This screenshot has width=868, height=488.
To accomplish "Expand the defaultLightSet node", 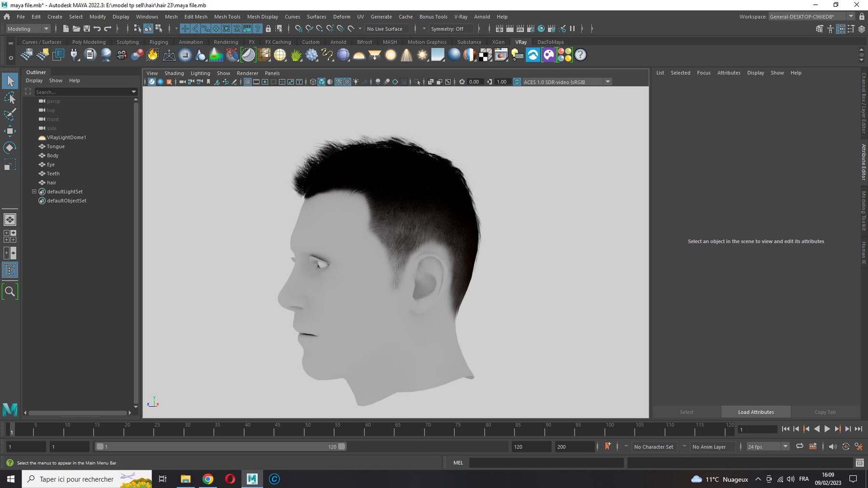I will (34, 191).
